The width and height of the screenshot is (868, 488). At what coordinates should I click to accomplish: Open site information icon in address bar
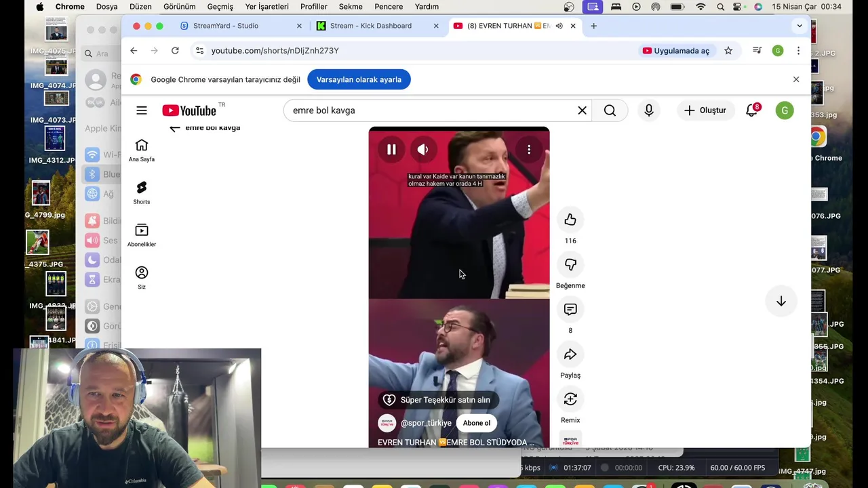click(x=199, y=51)
